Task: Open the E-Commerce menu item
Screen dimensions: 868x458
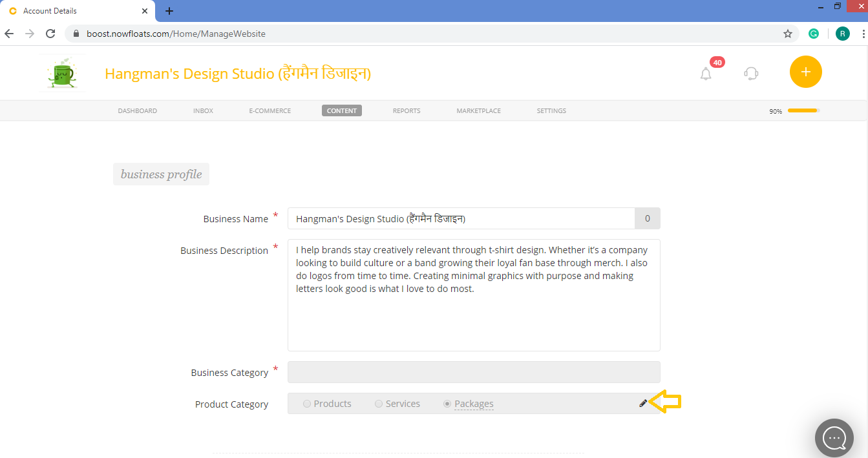Action: point(270,110)
